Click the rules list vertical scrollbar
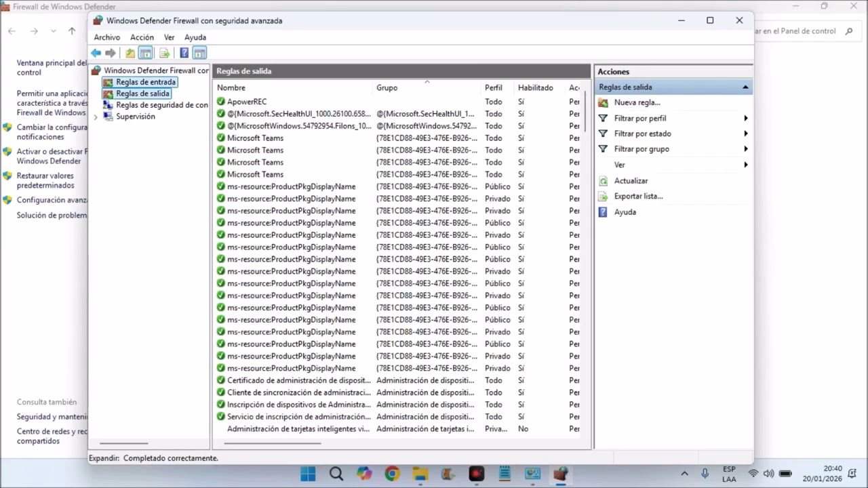This screenshot has height=488, width=868. click(585, 111)
